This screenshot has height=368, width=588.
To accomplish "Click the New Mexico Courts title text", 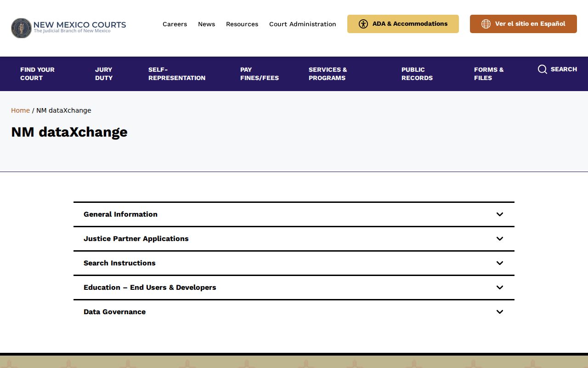I will [x=79, y=25].
